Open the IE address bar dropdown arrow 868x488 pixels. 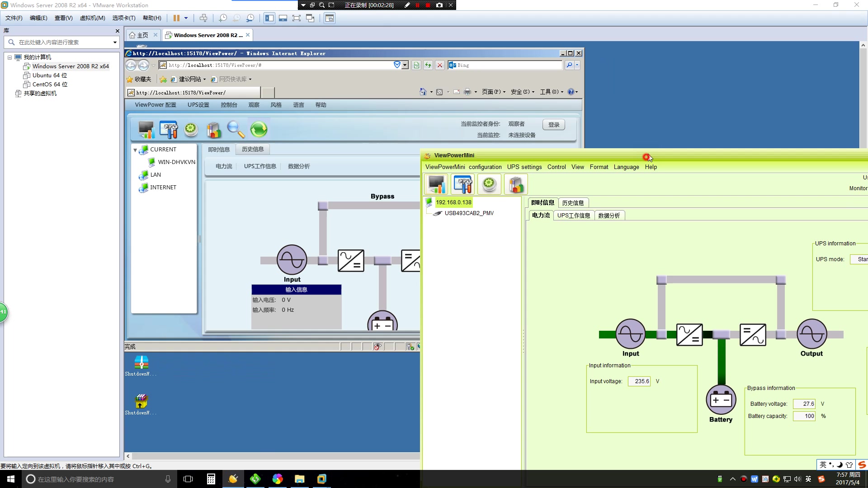pyautogui.click(x=405, y=65)
